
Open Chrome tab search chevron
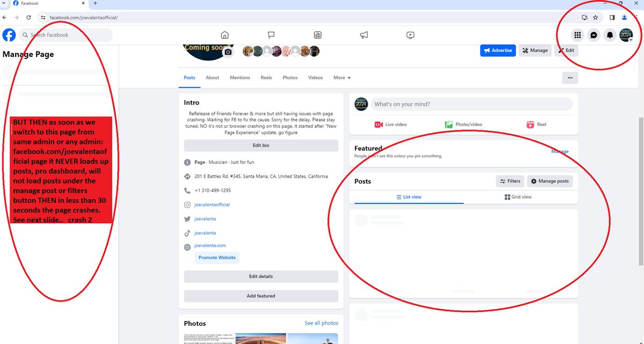coord(5,4)
